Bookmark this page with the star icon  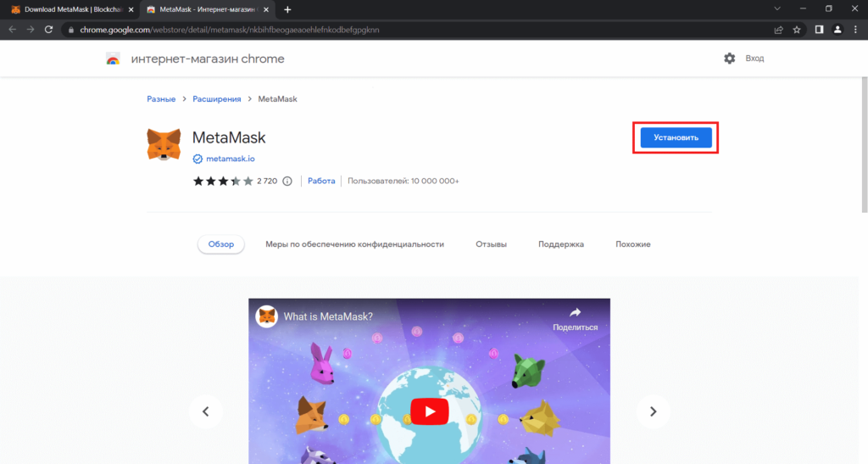tap(797, 29)
